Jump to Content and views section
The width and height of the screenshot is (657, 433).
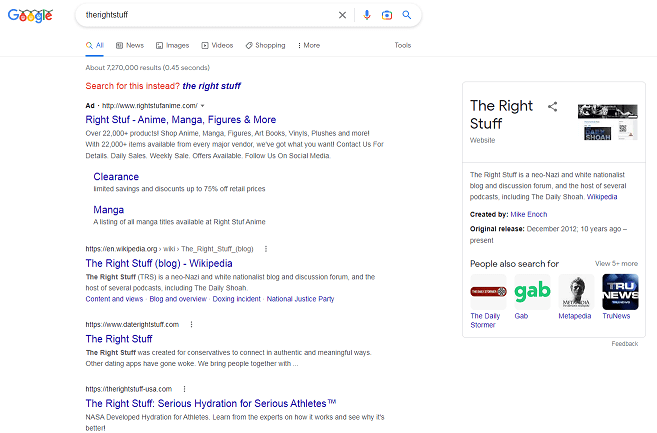coord(114,299)
